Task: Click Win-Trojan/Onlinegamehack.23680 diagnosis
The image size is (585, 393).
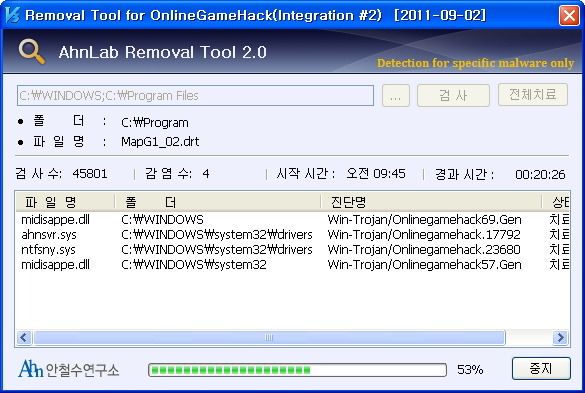Action: [x=424, y=249]
